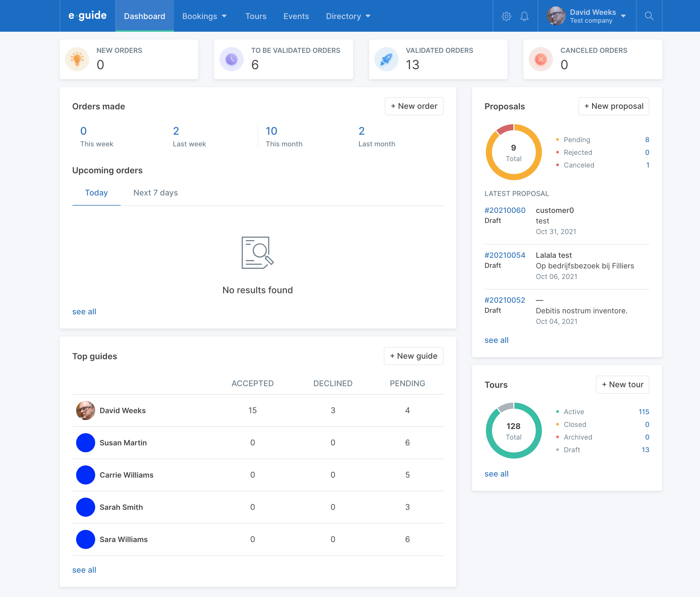Click the Proposals donut chart
This screenshot has width=700, height=597.
click(x=514, y=152)
